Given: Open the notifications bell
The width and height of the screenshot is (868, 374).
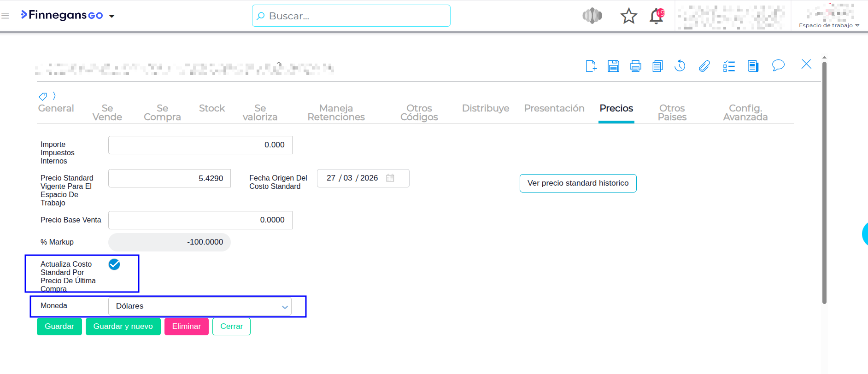Looking at the screenshot, I should [x=656, y=17].
